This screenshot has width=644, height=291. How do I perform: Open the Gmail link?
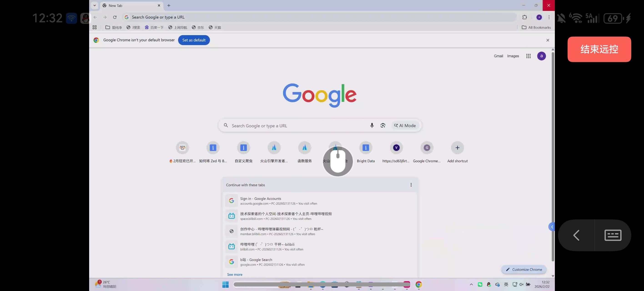pyautogui.click(x=498, y=56)
